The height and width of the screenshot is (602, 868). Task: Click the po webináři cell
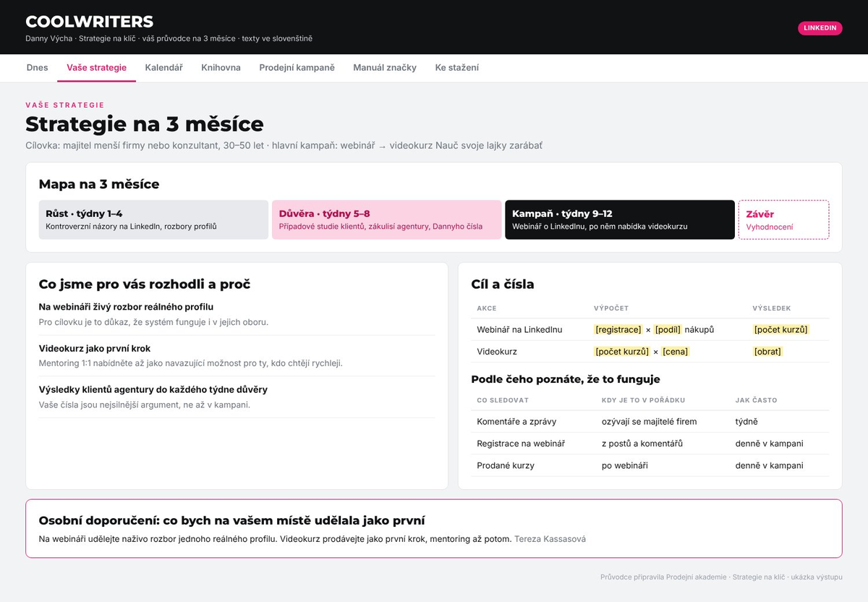pos(625,465)
